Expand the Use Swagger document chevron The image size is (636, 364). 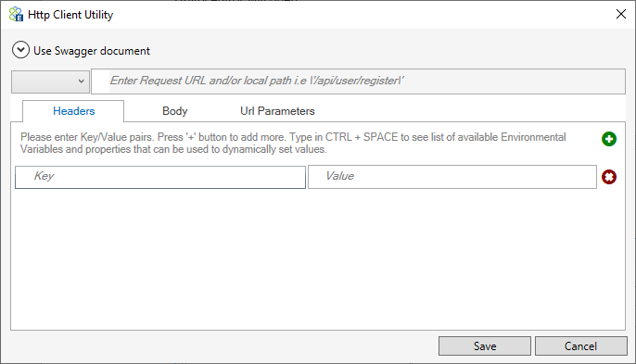20,50
